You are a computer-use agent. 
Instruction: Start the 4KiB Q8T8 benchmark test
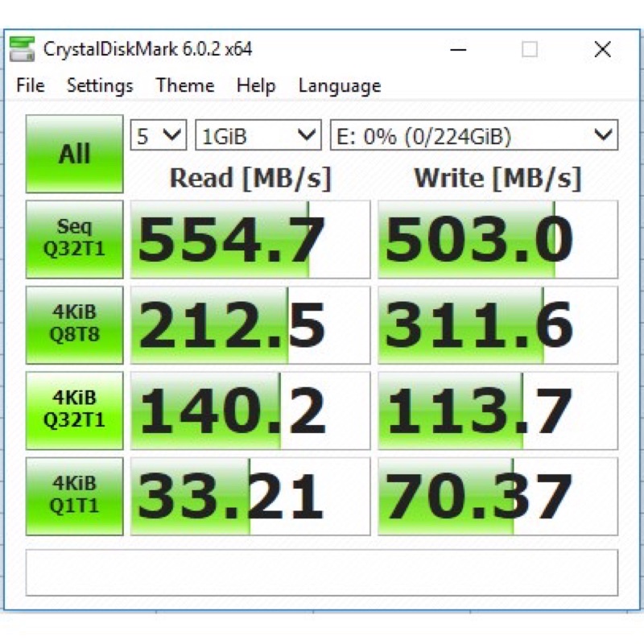(x=73, y=324)
